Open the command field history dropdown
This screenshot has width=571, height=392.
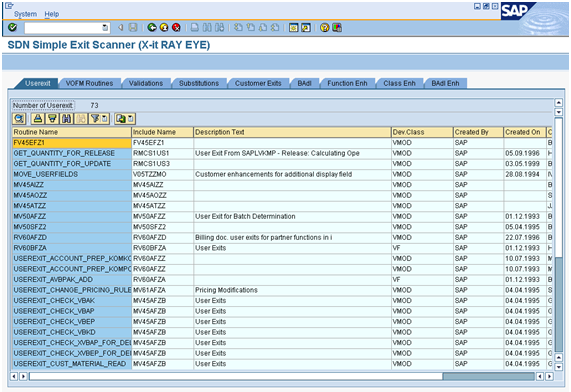click(105, 28)
